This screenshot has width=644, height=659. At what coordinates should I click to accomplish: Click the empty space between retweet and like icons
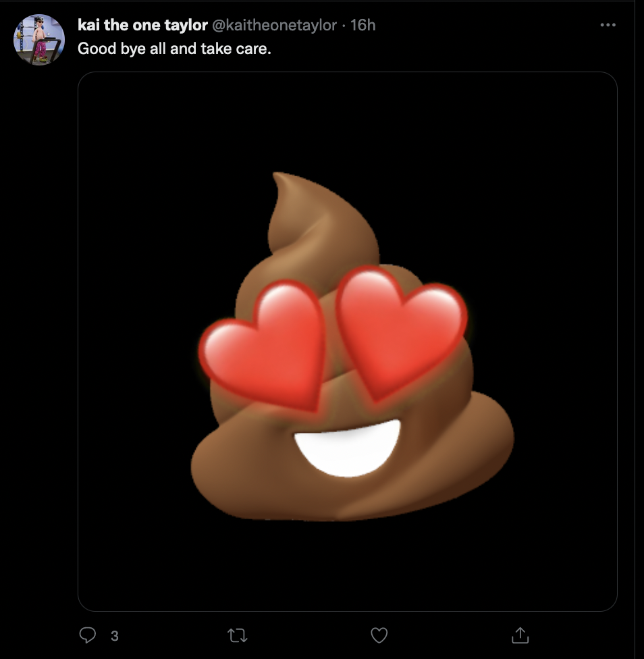pyautogui.click(x=308, y=635)
